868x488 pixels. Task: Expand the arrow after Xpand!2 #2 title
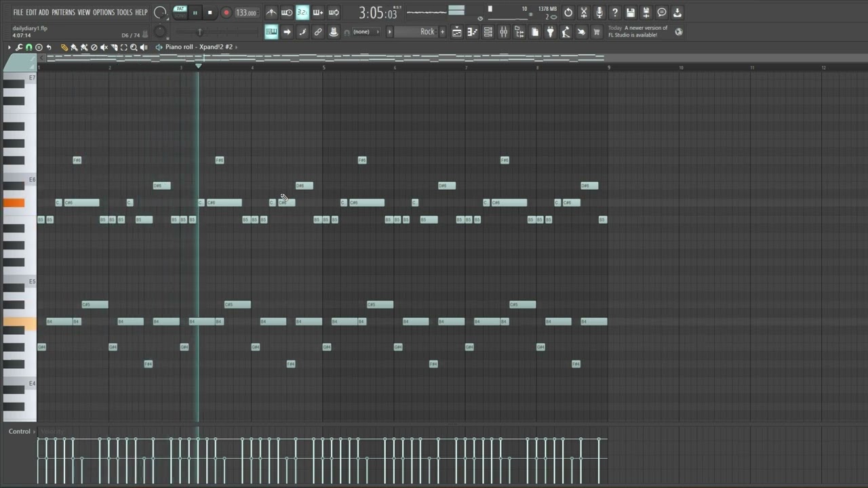click(x=236, y=47)
